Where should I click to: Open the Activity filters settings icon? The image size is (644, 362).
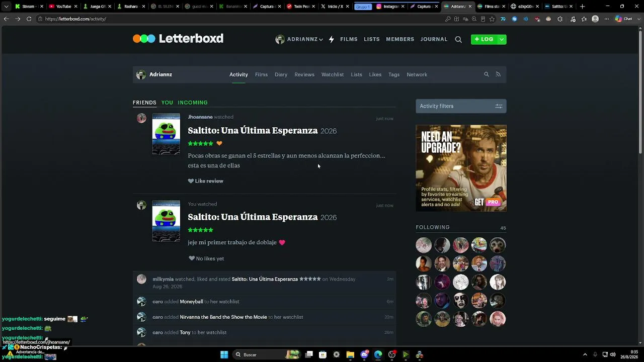pyautogui.click(x=499, y=106)
